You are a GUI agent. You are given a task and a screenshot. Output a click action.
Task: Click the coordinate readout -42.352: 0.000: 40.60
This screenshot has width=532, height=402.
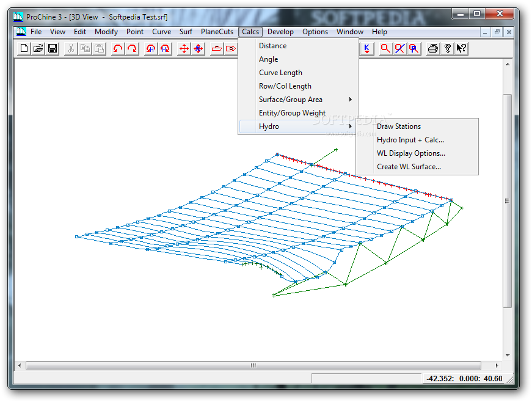coord(464,379)
